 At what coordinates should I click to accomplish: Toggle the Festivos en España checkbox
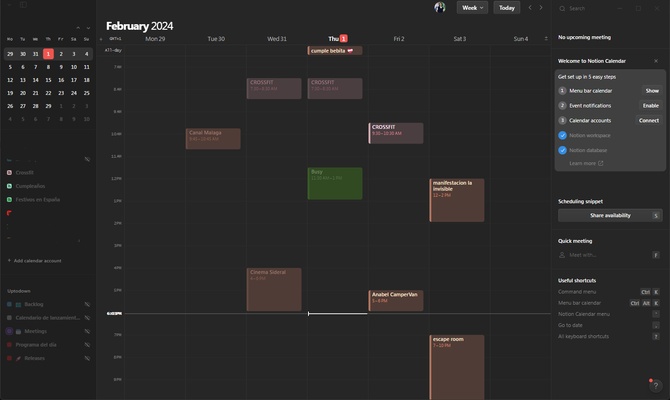[9, 200]
